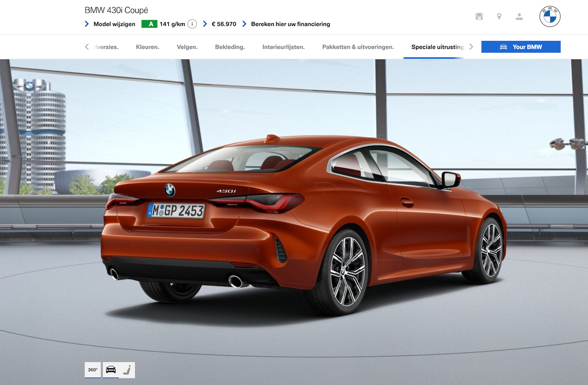Open the Pakketten & uitvoeringen tab

(358, 47)
